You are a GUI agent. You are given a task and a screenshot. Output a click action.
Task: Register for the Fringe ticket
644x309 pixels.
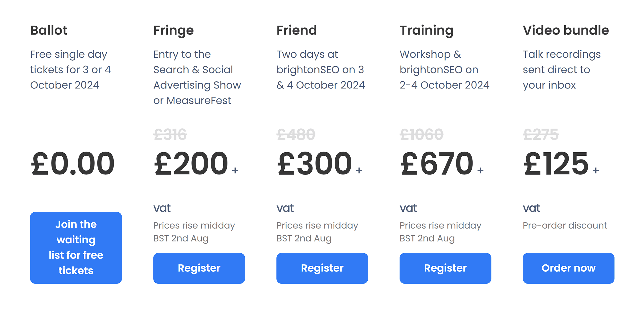[199, 268]
